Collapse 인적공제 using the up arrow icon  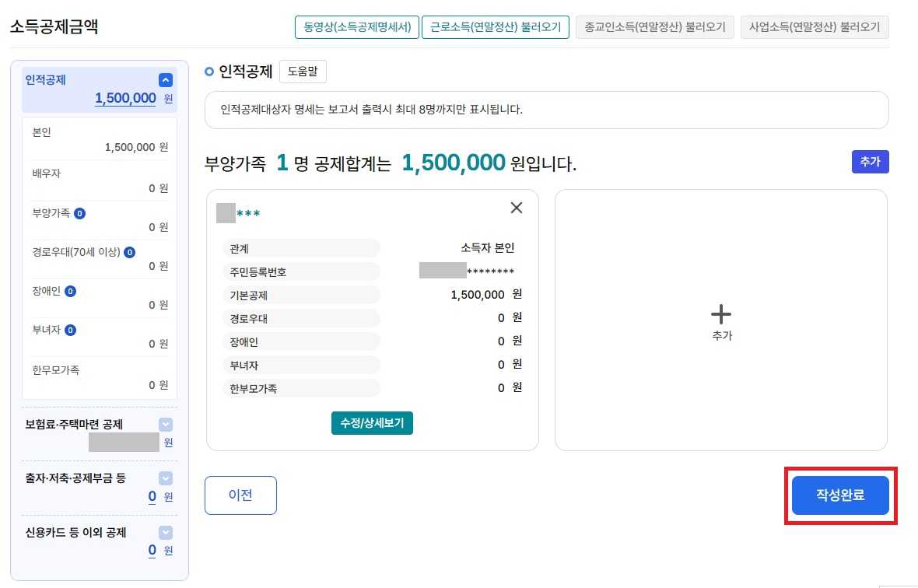click(x=166, y=79)
